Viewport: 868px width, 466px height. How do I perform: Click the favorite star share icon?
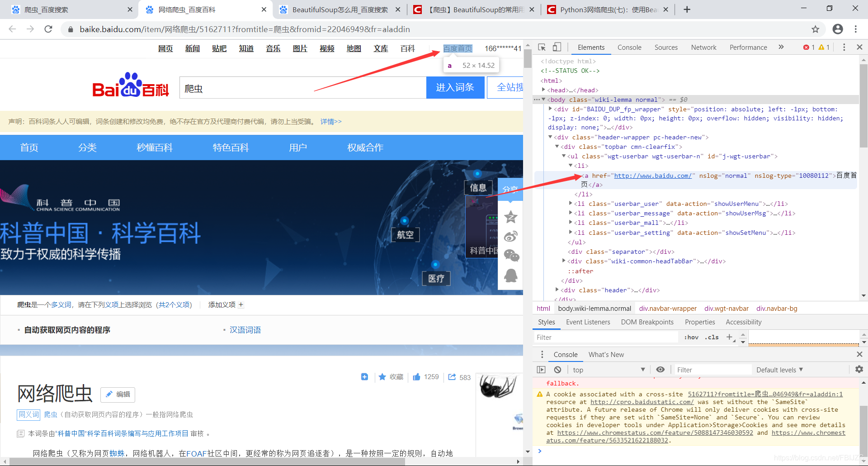(x=511, y=217)
